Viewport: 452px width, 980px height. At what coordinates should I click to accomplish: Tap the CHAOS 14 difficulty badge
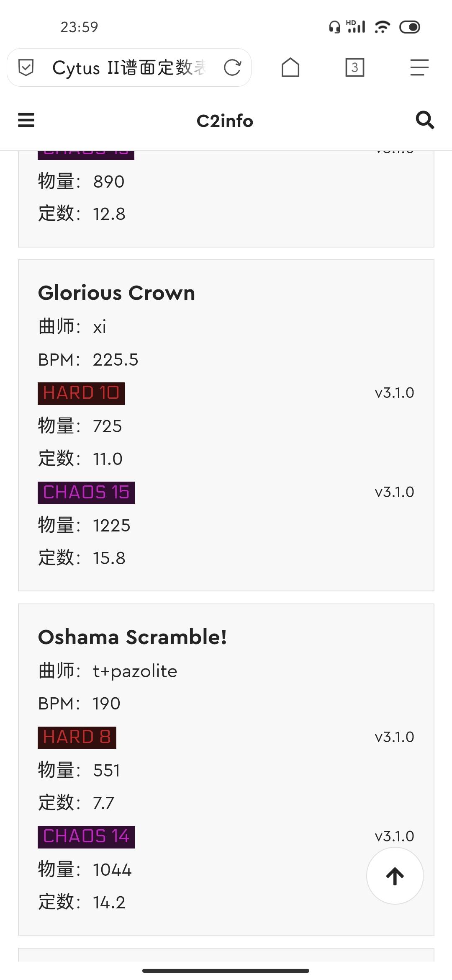(x=86, y=837)
